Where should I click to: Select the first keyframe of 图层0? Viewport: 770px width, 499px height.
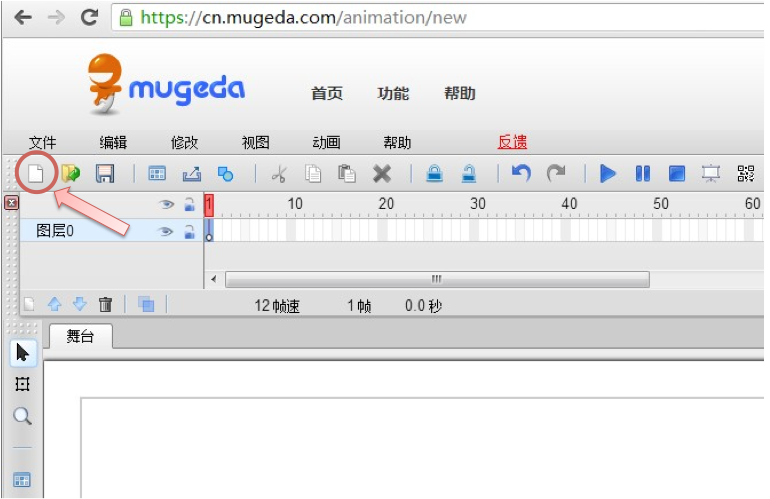(209, 230)
